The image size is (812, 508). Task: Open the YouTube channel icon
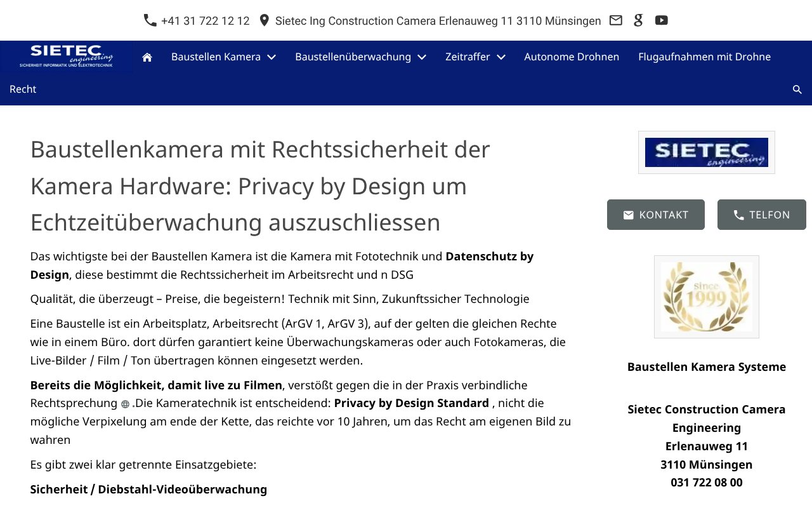pyautogui.click(x=661, y=20)
